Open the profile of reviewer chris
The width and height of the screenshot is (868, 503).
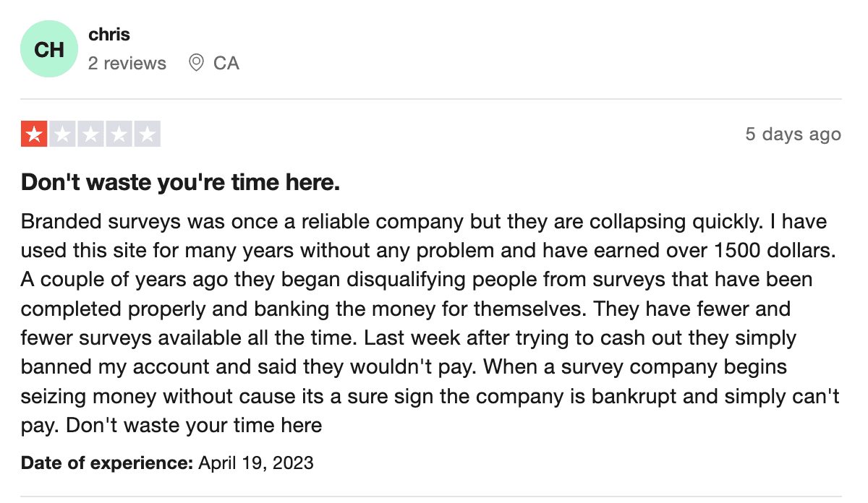tap(109, 34)
